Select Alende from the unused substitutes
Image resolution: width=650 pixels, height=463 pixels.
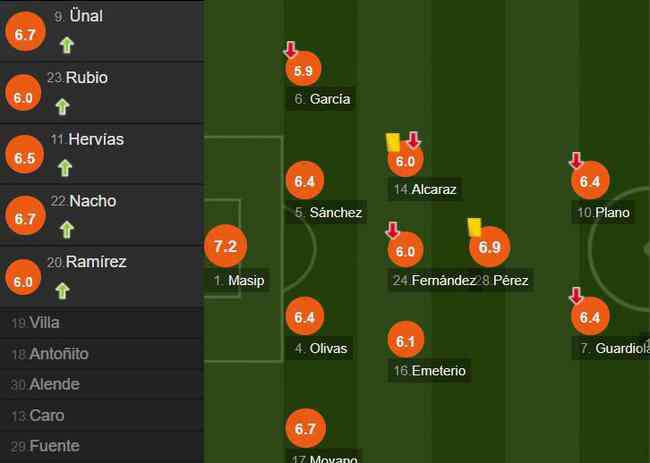coord(101,385)
